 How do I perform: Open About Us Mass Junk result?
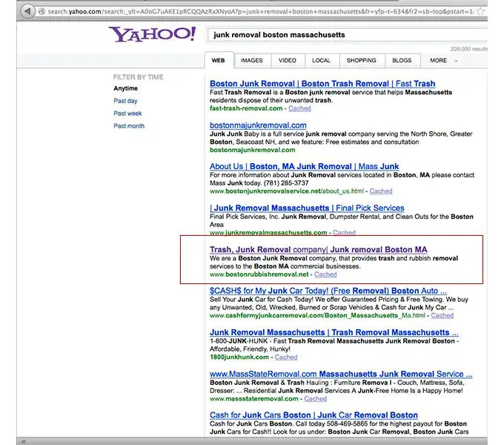pos(305,166)
